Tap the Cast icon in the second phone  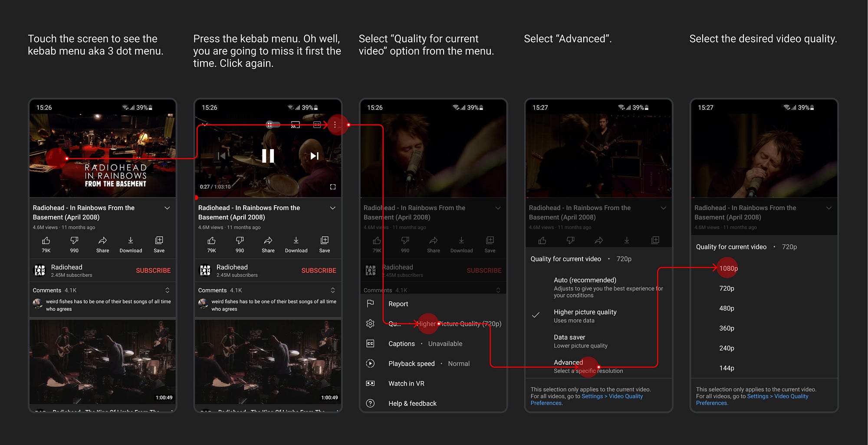[x=295, y=125]
